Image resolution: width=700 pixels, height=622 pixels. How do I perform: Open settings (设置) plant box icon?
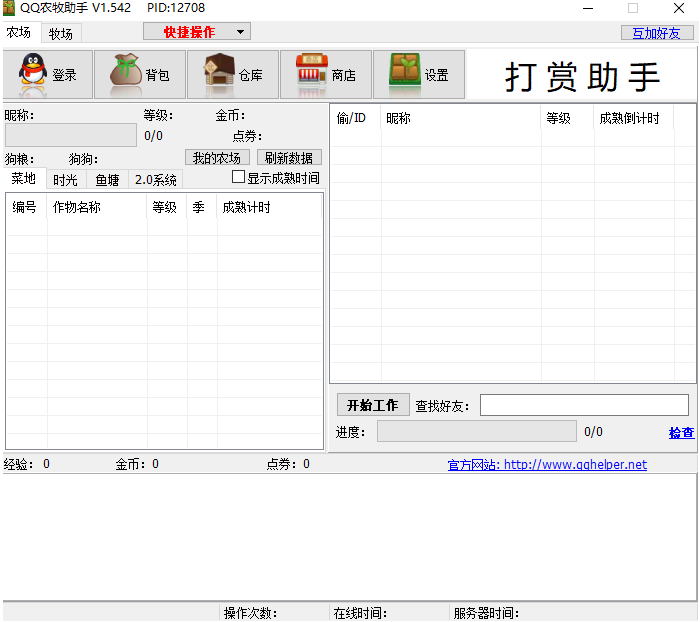[x=404, y=74]
